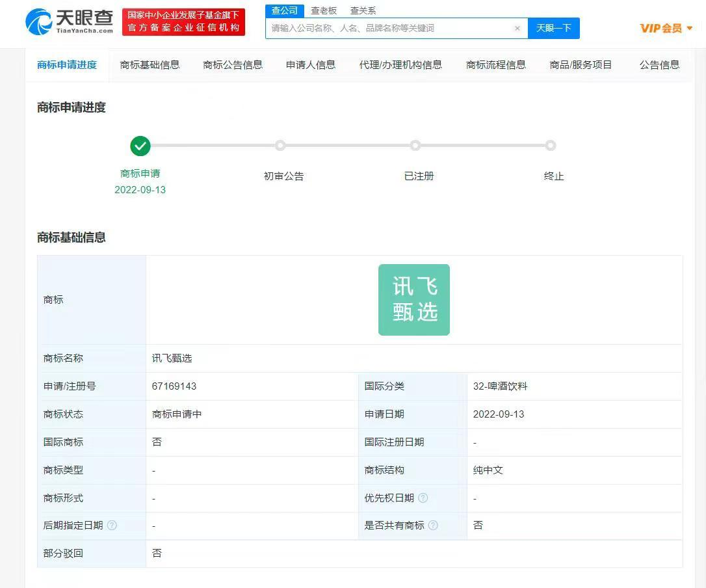
Task: Click help icon next to 是否共有商标
Action: [433, 526]
